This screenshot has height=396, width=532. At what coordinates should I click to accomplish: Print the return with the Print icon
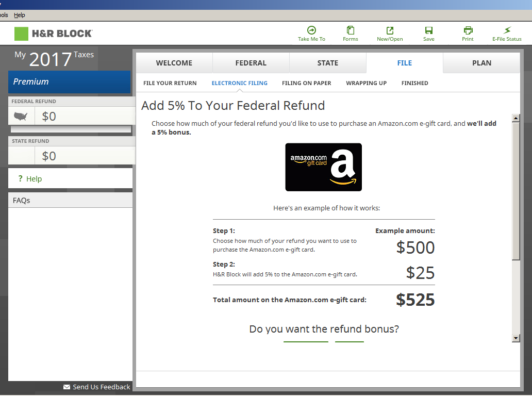pos(468,33)
